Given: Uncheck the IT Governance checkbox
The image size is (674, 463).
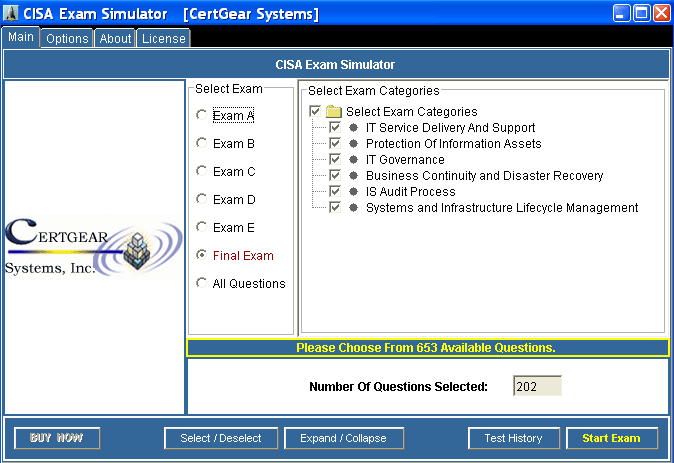Looking at the screenshot, I should pyautogui.click(x=335, y=159).
